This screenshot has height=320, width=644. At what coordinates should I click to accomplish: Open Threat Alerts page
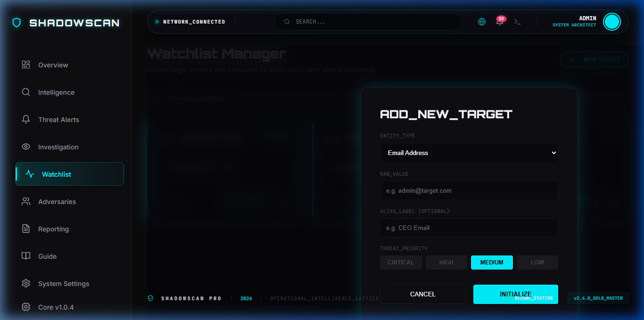[x=70, y=119]
